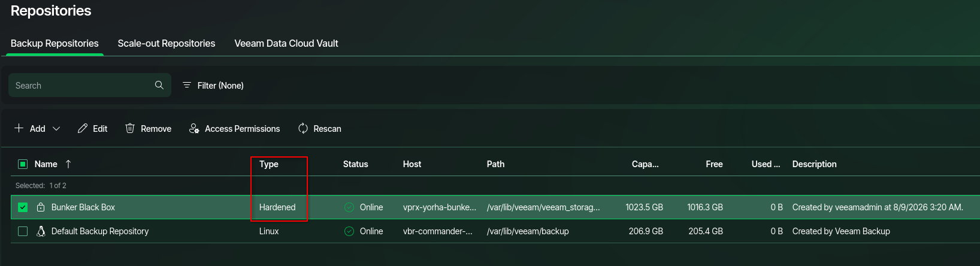
Task: Click the lock icon of Bunker Black Box
Action: [41, 207]
